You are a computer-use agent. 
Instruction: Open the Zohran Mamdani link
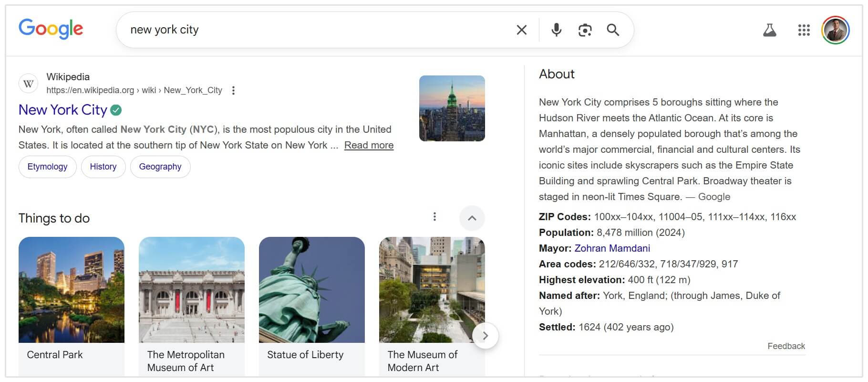tap(612, 248)
